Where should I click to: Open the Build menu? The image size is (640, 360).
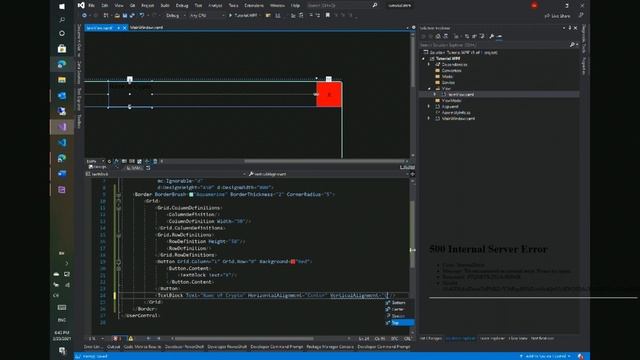(165, 5)
